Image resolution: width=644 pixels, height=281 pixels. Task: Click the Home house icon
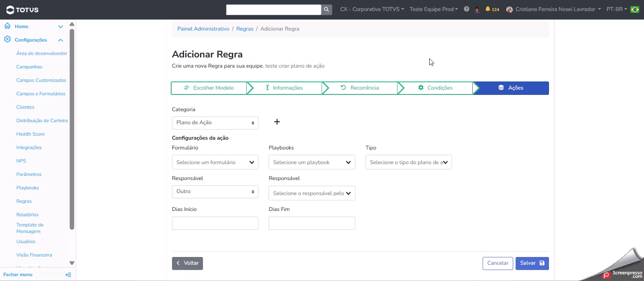(7, 26)
